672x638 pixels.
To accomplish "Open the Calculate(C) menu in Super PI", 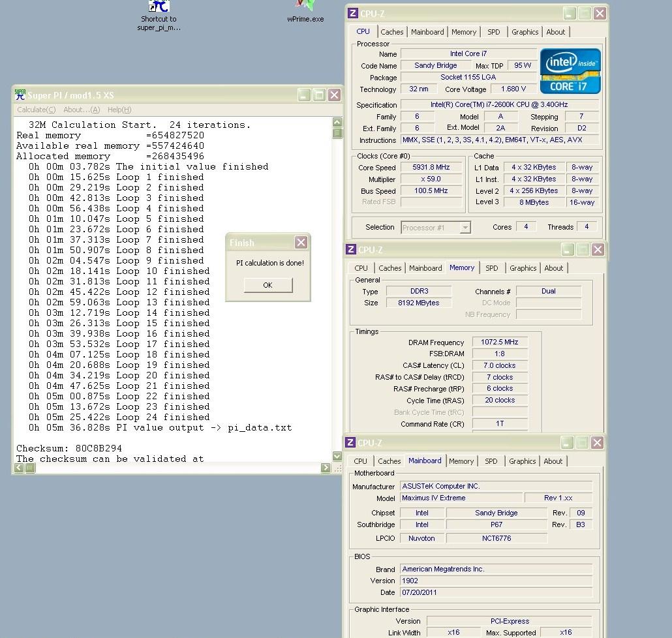I will tap(37, 110).
